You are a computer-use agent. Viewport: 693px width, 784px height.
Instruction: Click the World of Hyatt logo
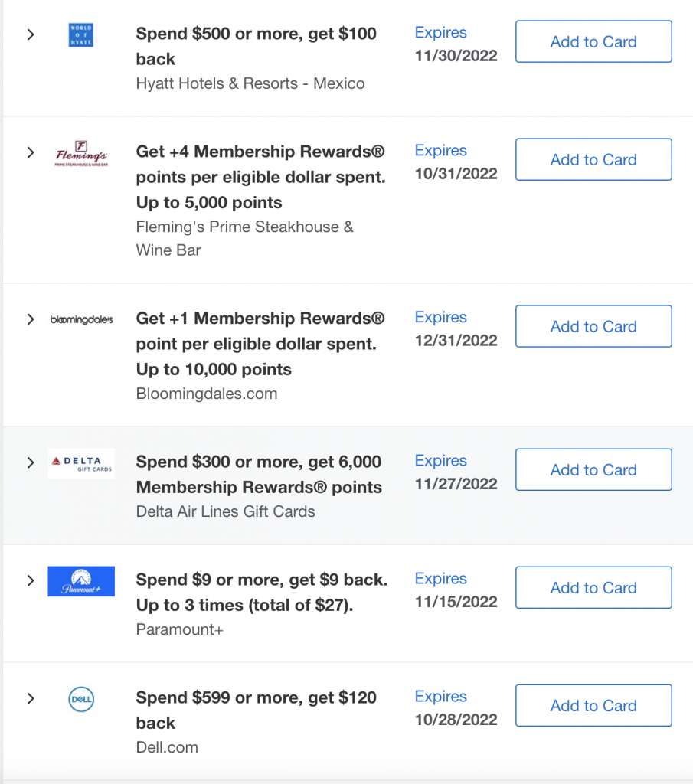(80, 36)
